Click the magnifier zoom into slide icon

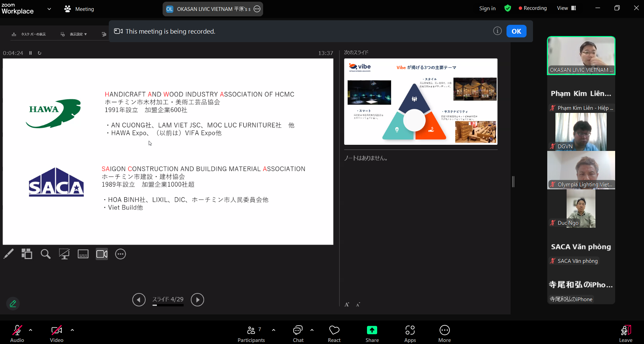click(45, 254)
